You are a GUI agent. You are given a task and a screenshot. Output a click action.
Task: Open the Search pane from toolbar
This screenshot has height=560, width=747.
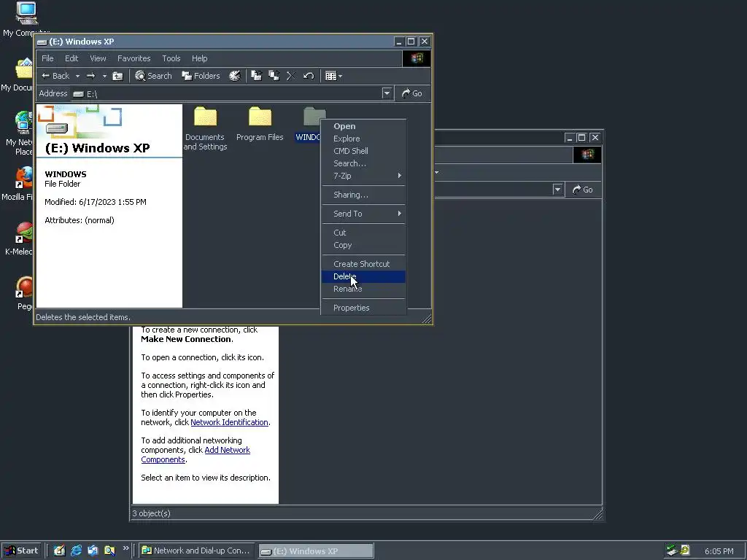153,76
